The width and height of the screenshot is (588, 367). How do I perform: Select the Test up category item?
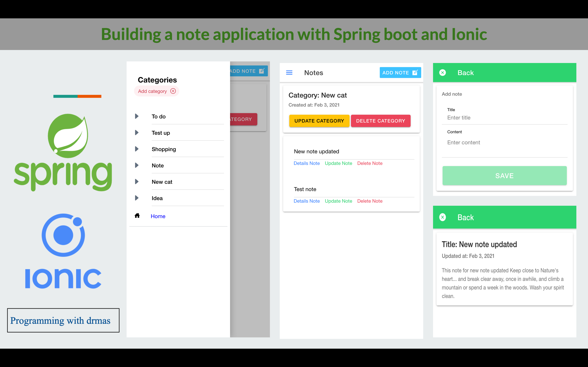161,133
